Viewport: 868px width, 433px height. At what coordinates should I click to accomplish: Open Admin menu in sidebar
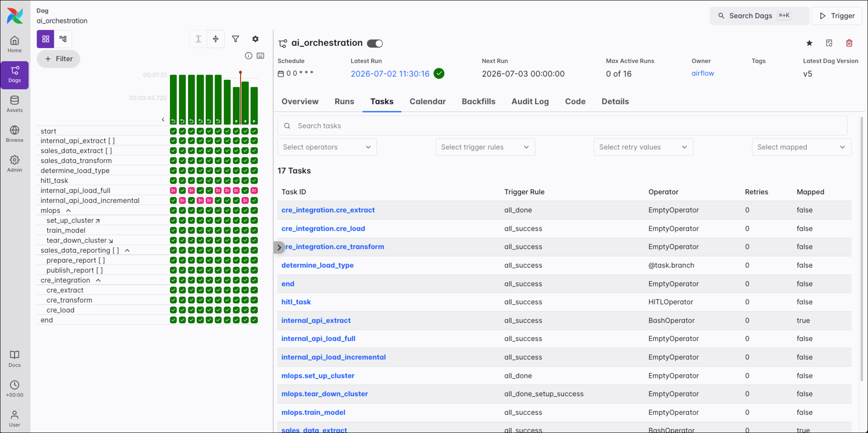pos(15,164)
